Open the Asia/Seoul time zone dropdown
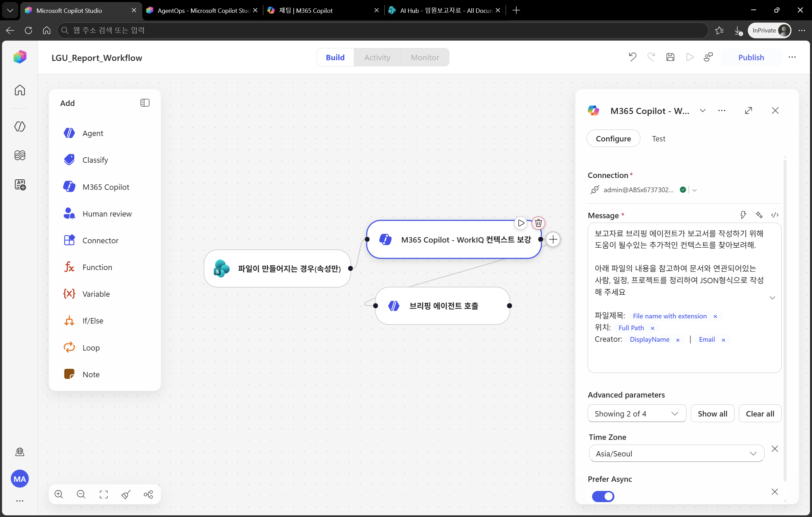812x517 pixels. (x=677, y=453)
